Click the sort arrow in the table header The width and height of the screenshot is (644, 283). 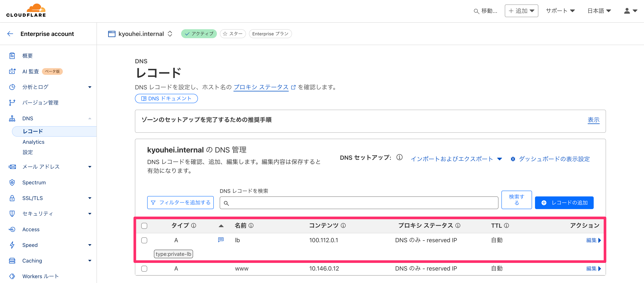tap(221, 226)
